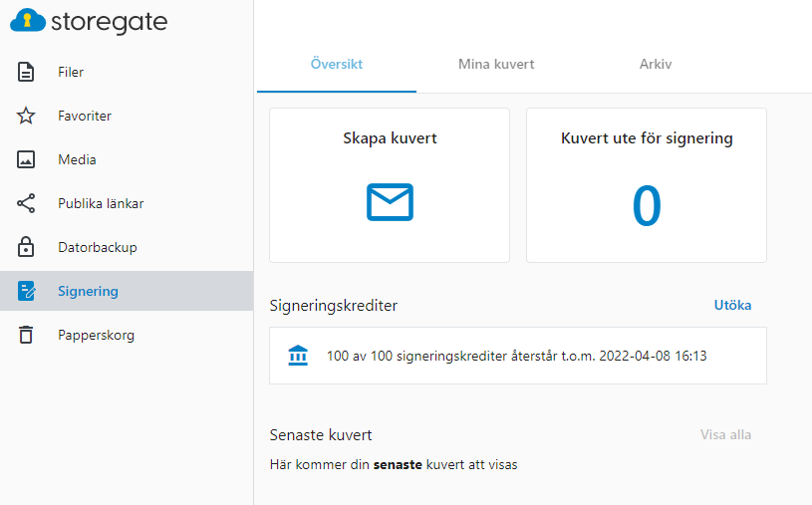Click the Publika länkar sidebar label
The image size is (812, 505).
tap(101, 203)
